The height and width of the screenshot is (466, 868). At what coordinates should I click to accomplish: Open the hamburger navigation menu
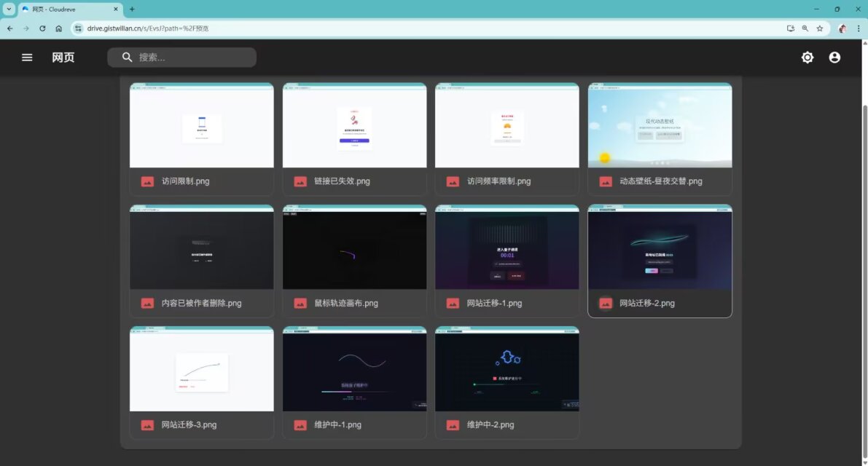pos(27,58)
